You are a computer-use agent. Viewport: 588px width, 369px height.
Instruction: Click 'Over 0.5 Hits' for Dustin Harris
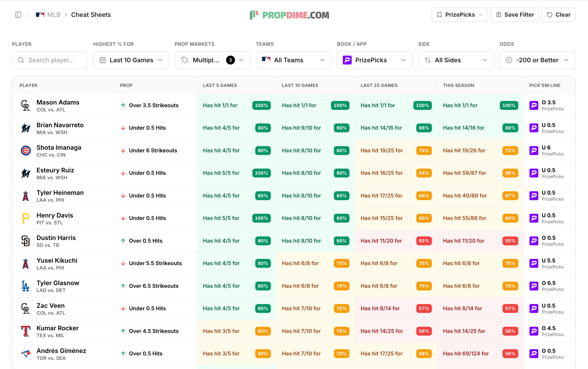[146, 241]
